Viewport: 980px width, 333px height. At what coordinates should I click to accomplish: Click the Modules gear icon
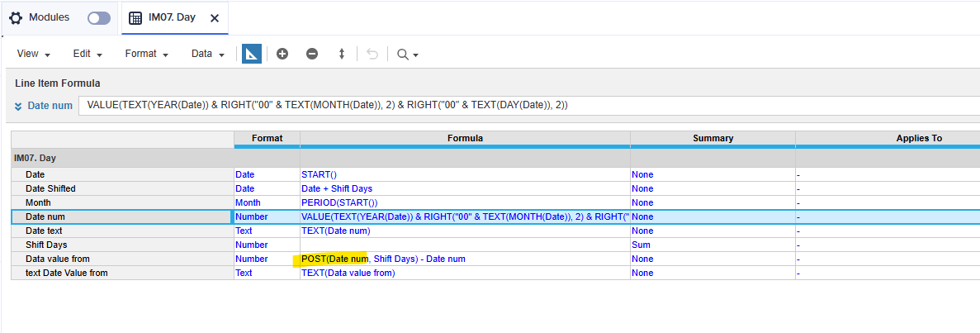(15, 18)
